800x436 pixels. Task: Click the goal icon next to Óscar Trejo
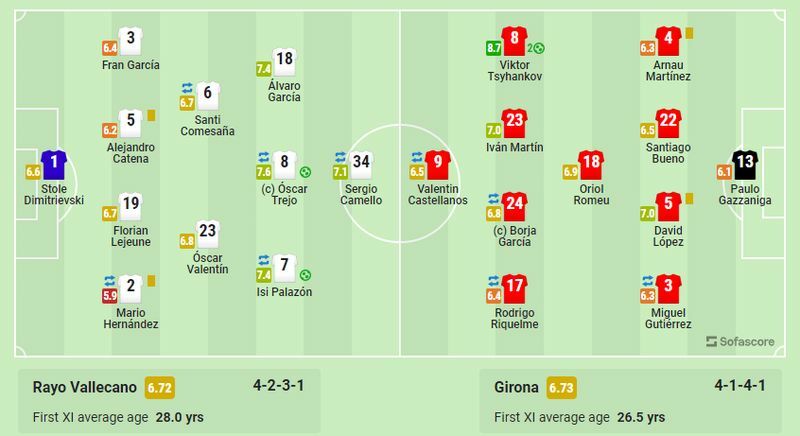point(306,172)
